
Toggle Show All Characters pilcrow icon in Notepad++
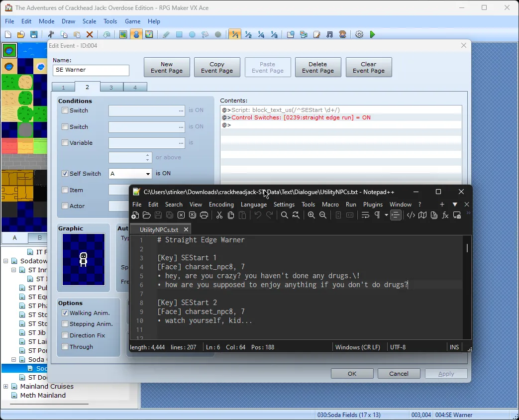[x=377, y=215]
